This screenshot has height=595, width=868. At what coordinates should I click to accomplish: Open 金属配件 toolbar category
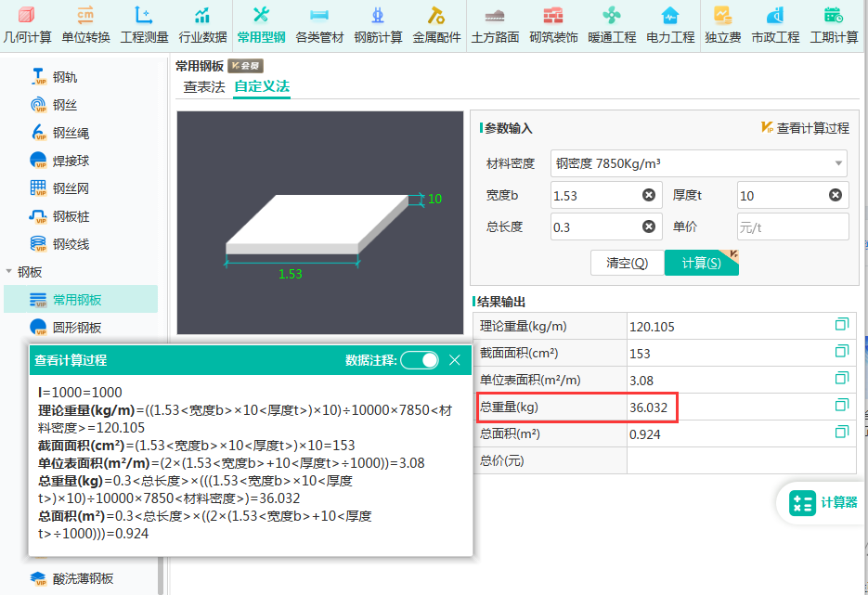436,25
